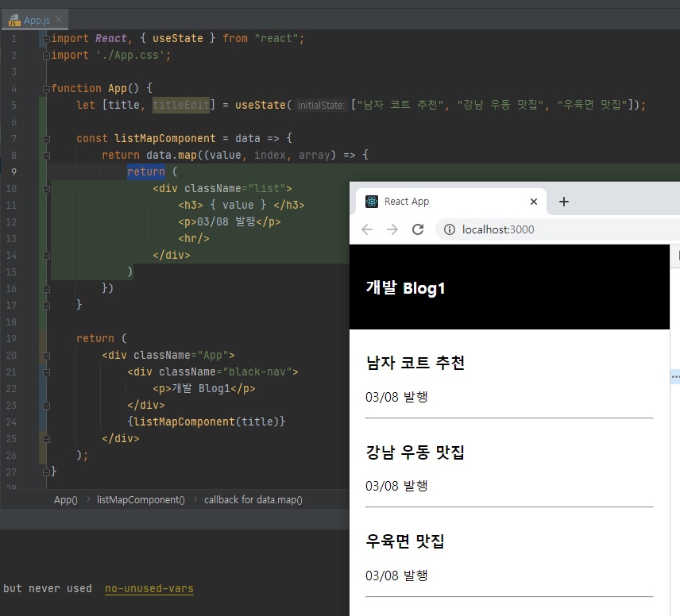
Task: Fold the listMapComponent arrow function, line 7
Action: pos(46,139)
